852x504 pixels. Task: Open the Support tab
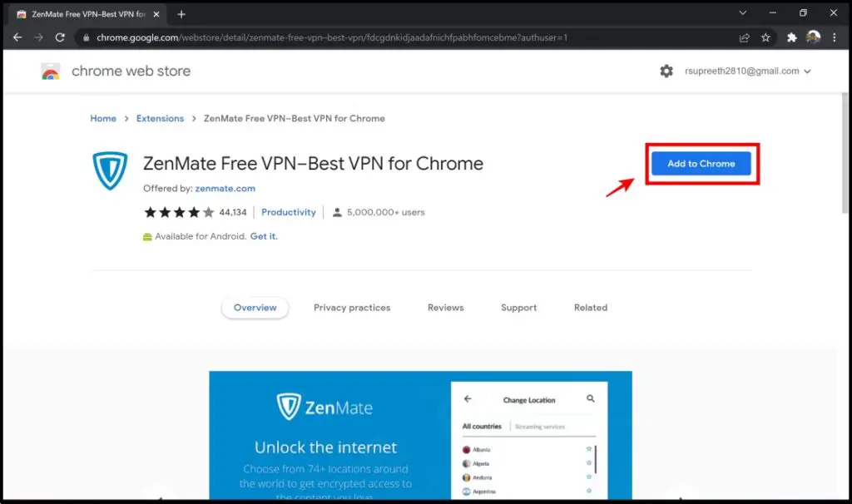coord(518,308)
